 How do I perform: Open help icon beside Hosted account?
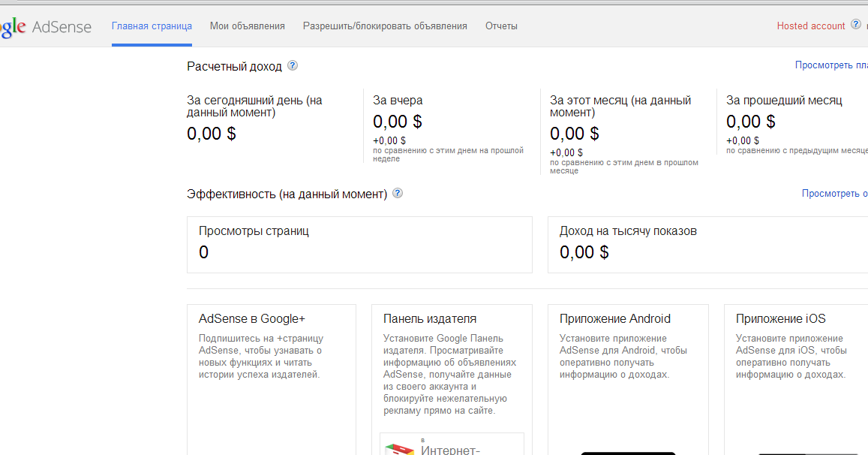tap(856, 24)
